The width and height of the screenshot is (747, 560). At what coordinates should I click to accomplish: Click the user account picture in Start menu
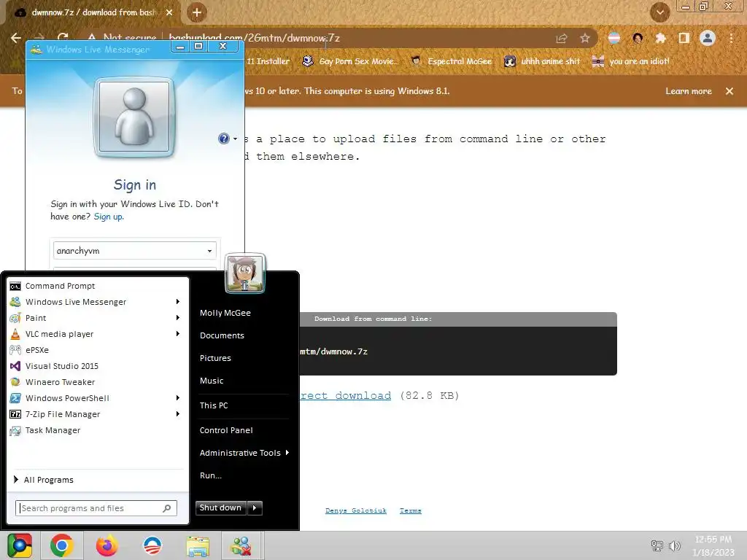[x=245, y=273]
